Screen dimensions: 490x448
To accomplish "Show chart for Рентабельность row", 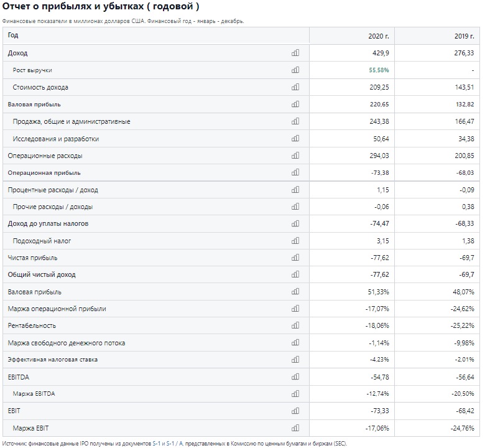I will 295,325.
